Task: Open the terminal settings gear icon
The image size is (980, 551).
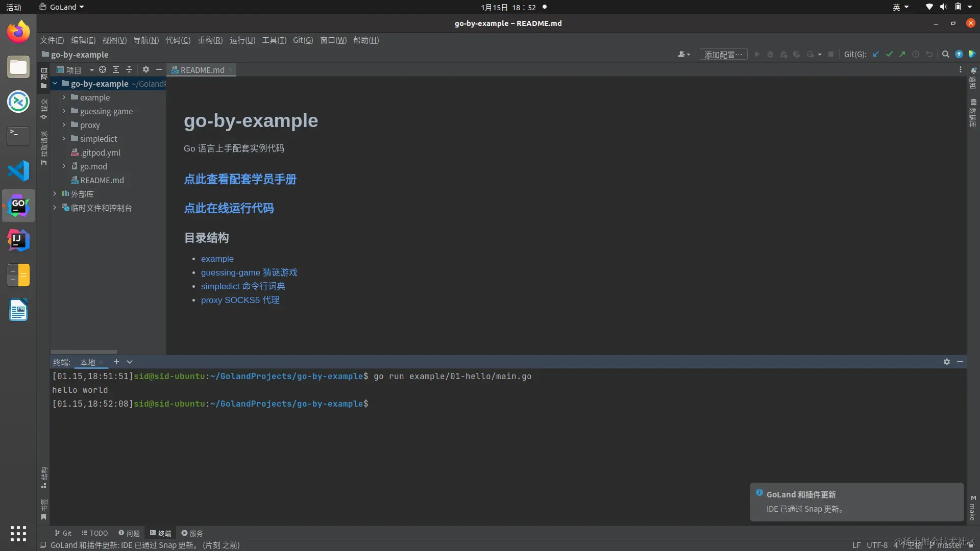Action: (x=947, y=362)
